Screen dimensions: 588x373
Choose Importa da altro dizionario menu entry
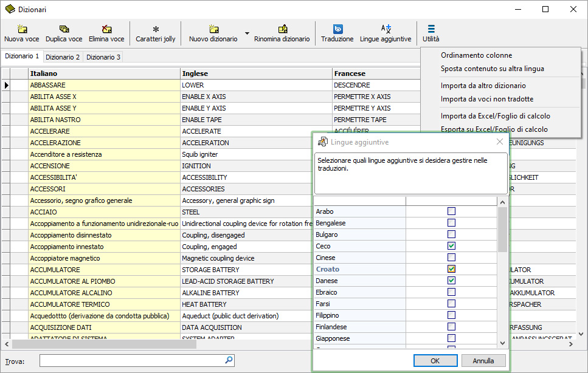[483, 86]
